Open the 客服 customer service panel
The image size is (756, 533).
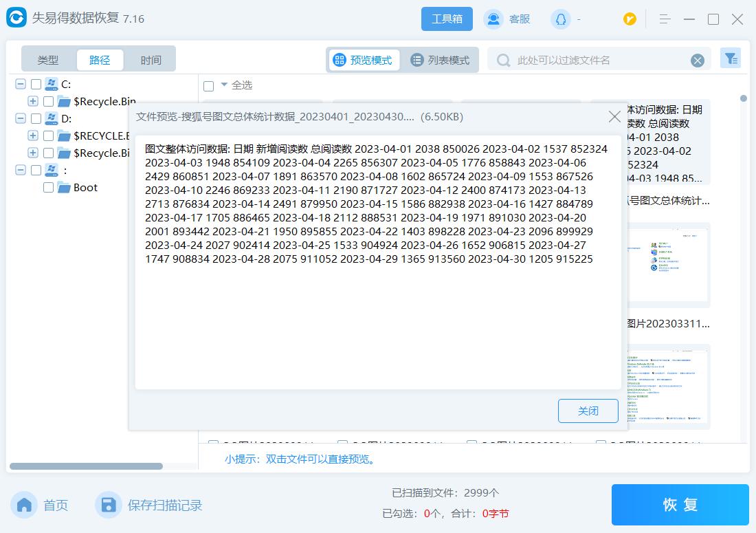point(508,19)
